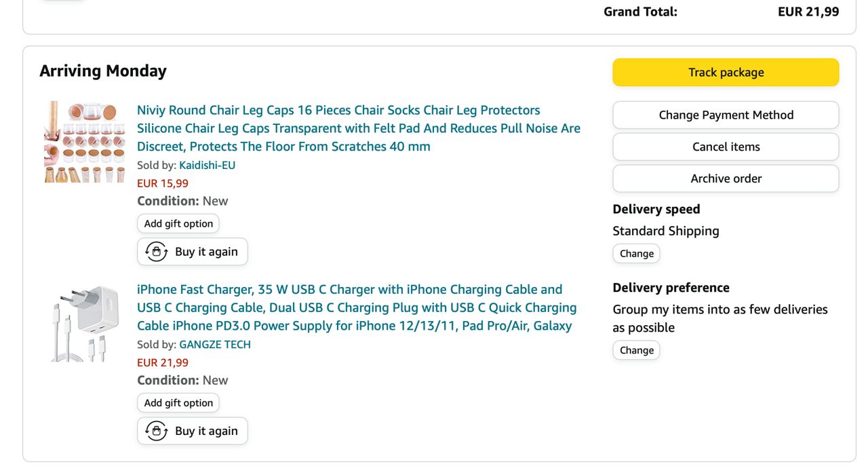Change the Standard Shipping delivery speed
Screen dimensions: 868x475
[x=636, y=254]
